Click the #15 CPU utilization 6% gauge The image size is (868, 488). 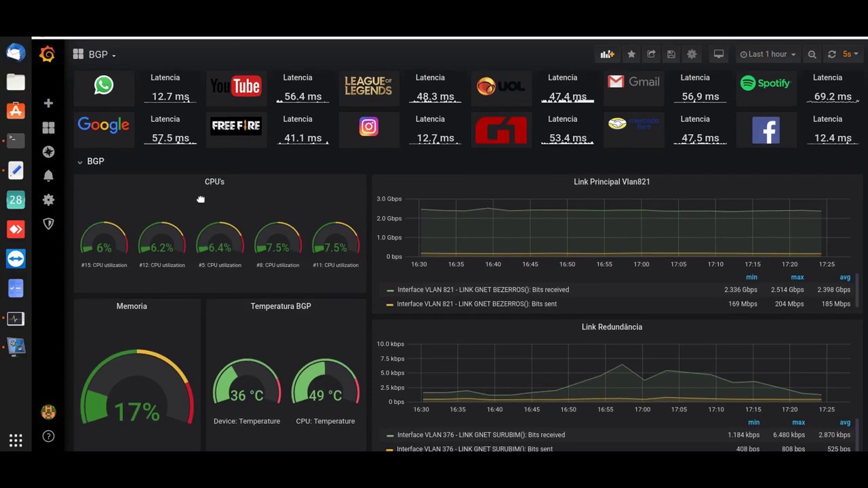click(104, 239)
